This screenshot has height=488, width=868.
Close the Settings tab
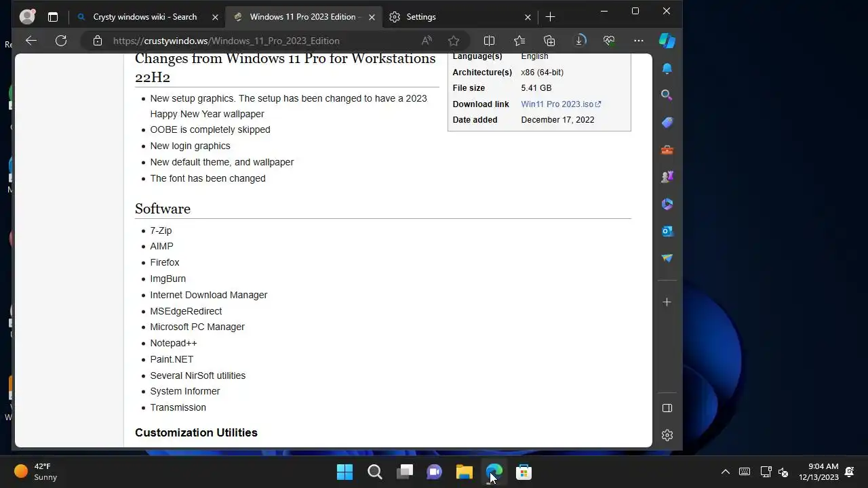pos(528,17)
